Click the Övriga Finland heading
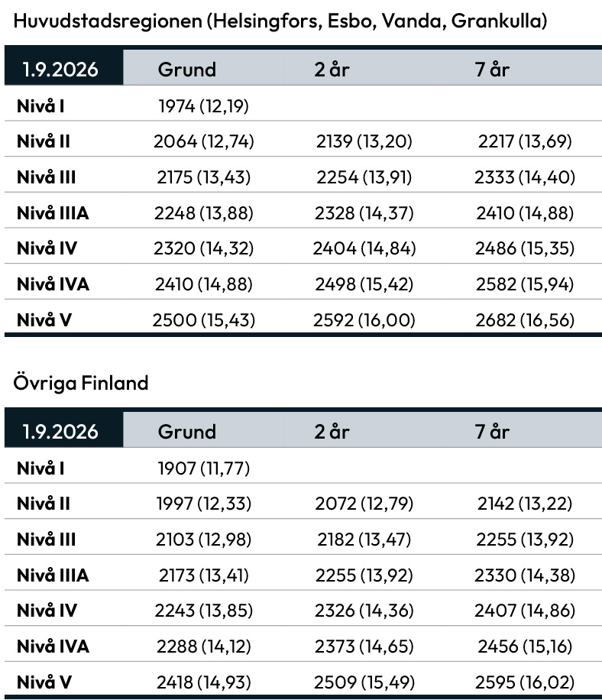This screenshot has height=700, width=602. tap(81, 383)
